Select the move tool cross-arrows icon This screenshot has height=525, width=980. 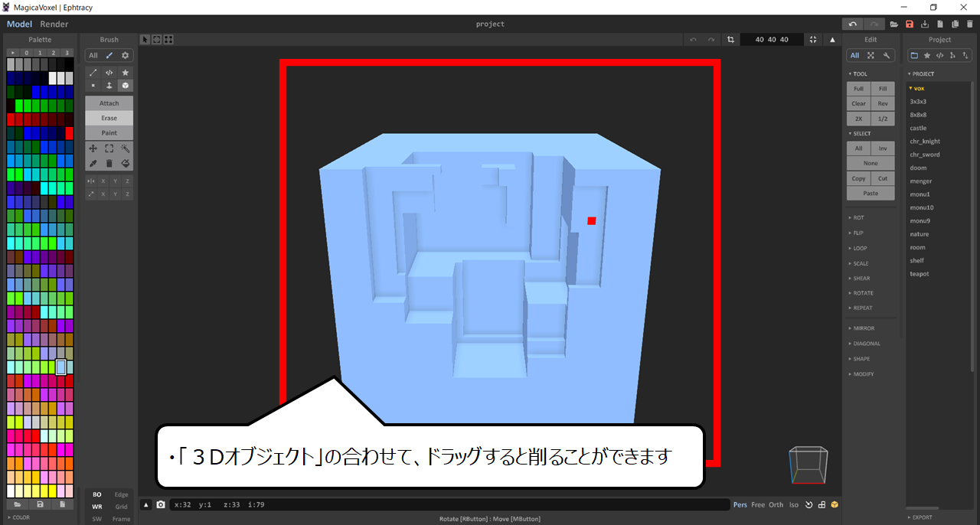pyautogui.click(x=93, y=148)
